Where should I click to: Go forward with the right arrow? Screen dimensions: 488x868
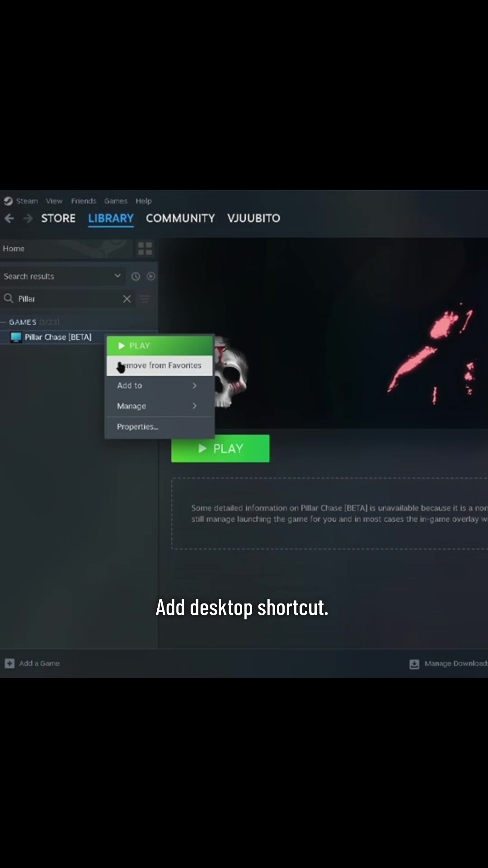(x=28, y=219)
